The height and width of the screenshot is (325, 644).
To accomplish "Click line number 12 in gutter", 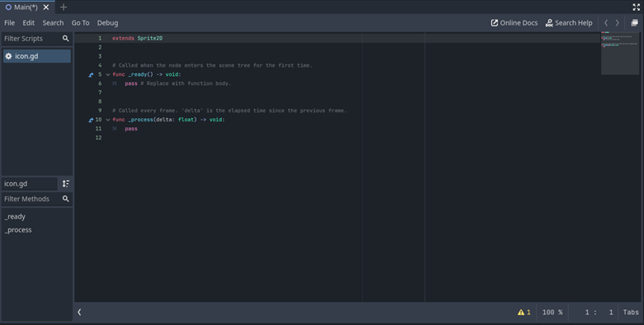I will click(98, 138).
